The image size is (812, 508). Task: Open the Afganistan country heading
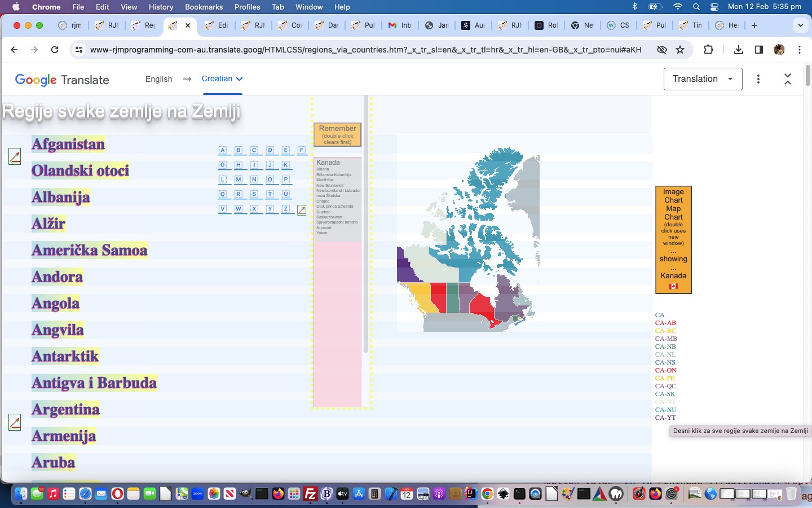click(68, 144)
